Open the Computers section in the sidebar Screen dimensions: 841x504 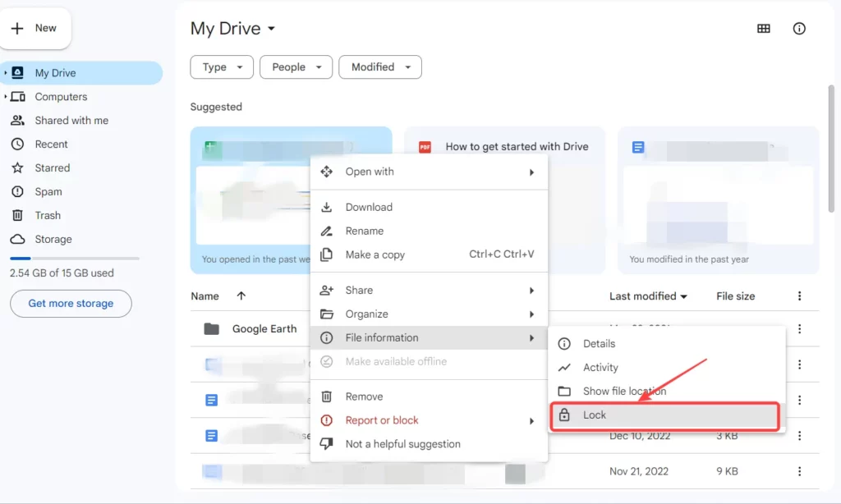61,97
